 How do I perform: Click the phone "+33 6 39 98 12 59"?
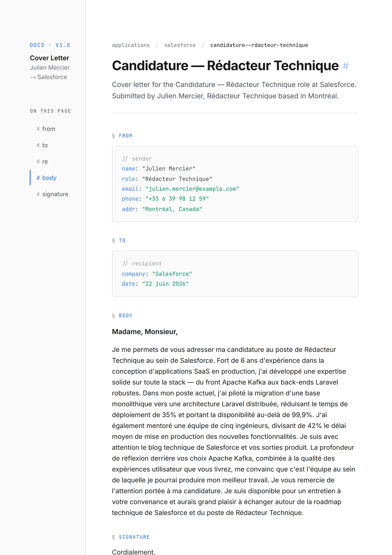coord(177,199)
